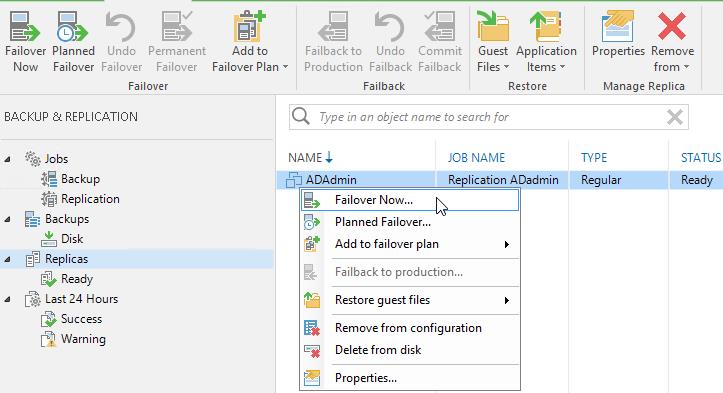The image size is (723, 393).
Task: Collapse the Last 24 Hours node
Action: click(x=7, y=299)
